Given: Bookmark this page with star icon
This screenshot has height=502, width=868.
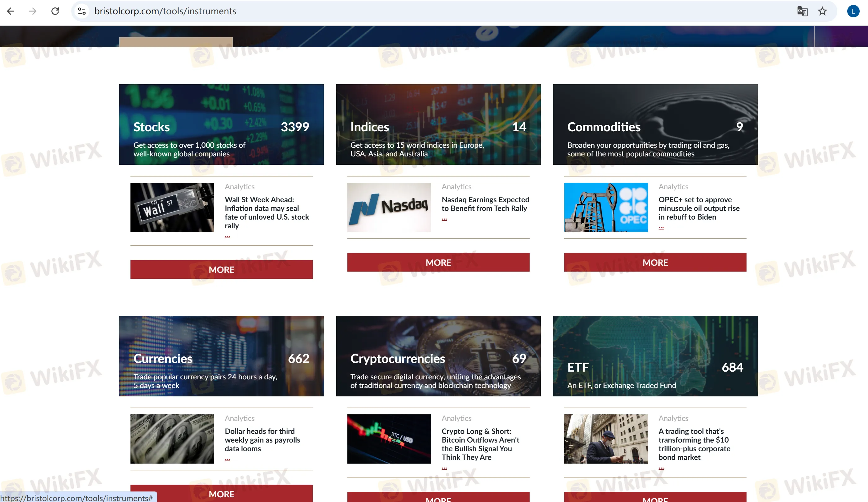Looking at the screenshot, I should point(822,11).
